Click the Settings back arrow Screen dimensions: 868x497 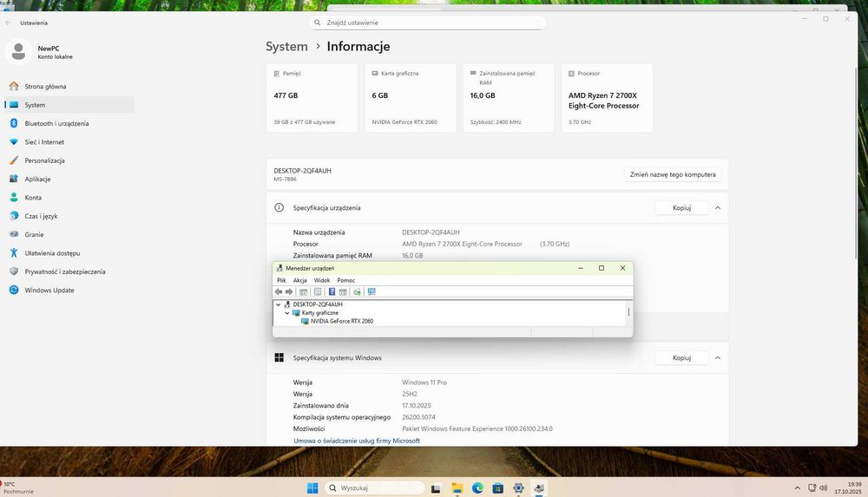coord(9,23)
